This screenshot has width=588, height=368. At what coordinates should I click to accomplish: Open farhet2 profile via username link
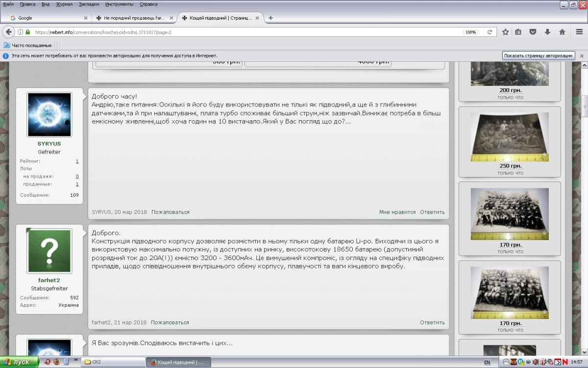click(x=49, y=280)
